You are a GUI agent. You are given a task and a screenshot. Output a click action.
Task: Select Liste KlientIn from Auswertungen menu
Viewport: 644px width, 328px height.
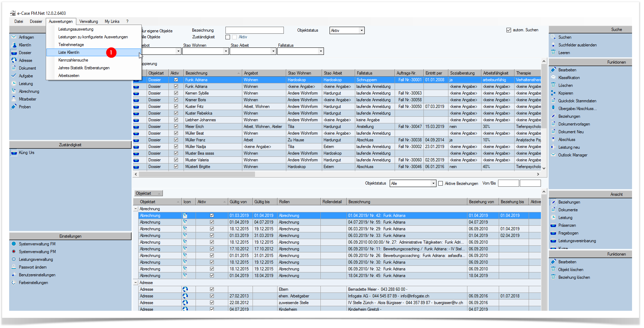[94, 52]
